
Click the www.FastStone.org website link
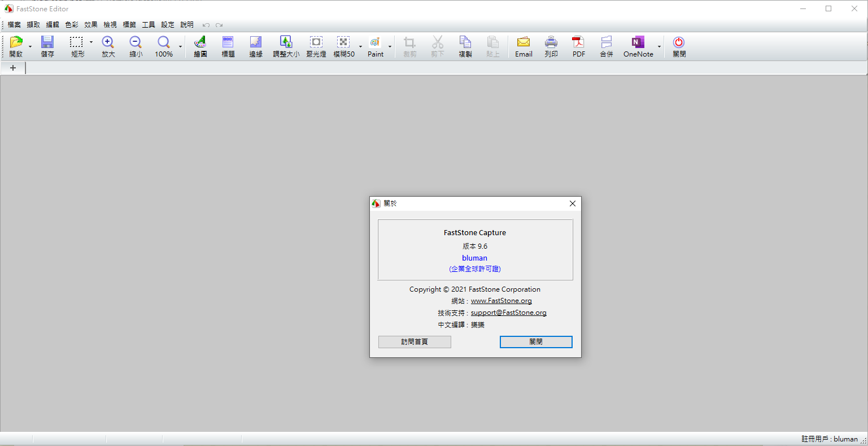click(x=501, y=301)
